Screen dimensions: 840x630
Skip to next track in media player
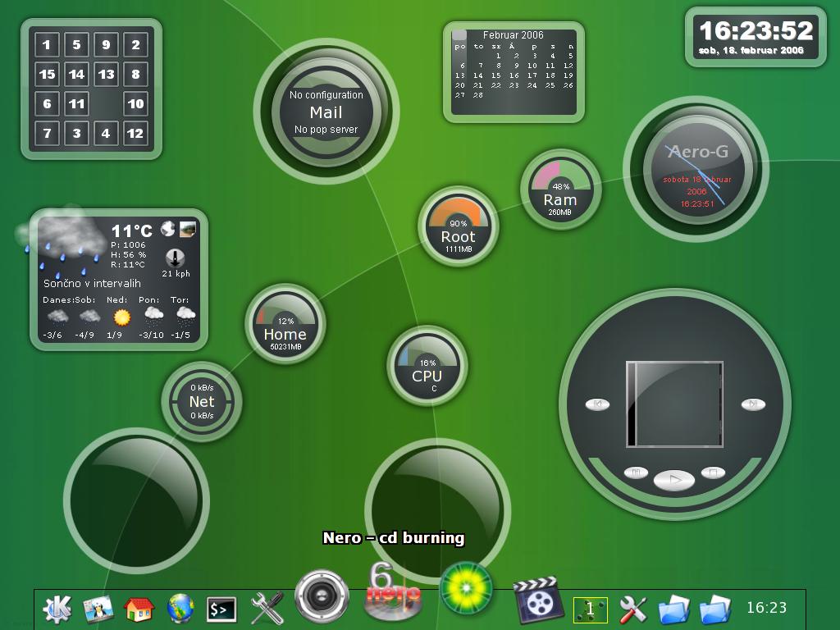(x=753, y=404)
